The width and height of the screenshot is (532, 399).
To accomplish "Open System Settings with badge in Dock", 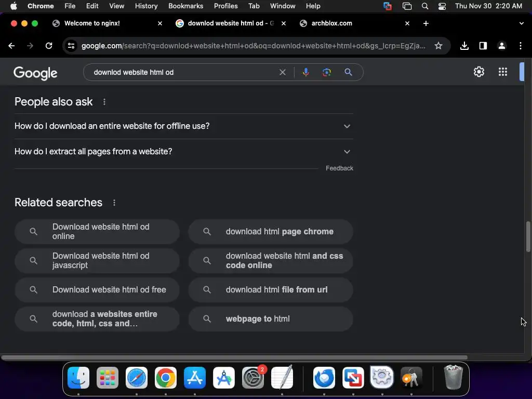I will pos(253,378).
